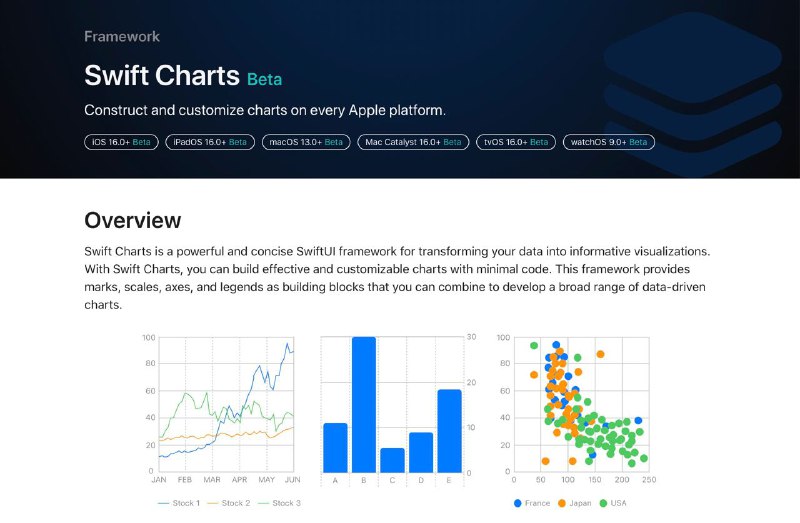Click the iPadOS 16.0+ Beta badge
Viewport: 800px width, 523px height.
(x=210, y=142)
